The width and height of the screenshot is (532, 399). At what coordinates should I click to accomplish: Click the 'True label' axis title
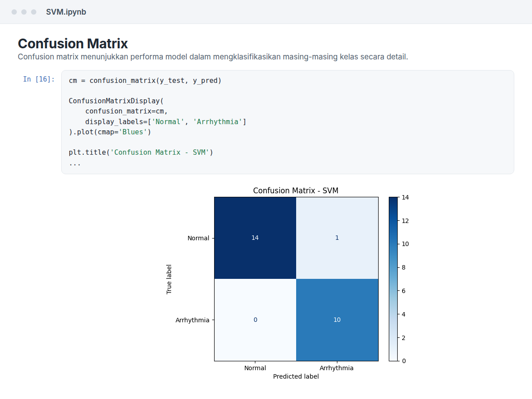169,279
